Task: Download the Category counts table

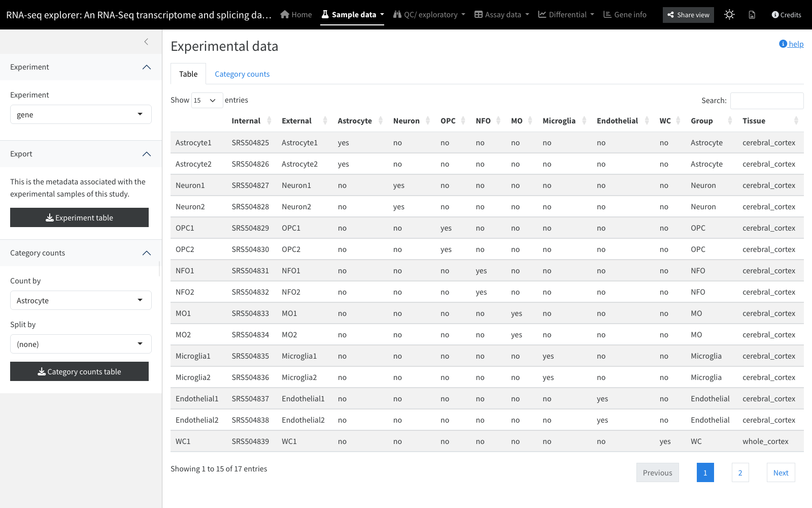Action: coord(79,371)
